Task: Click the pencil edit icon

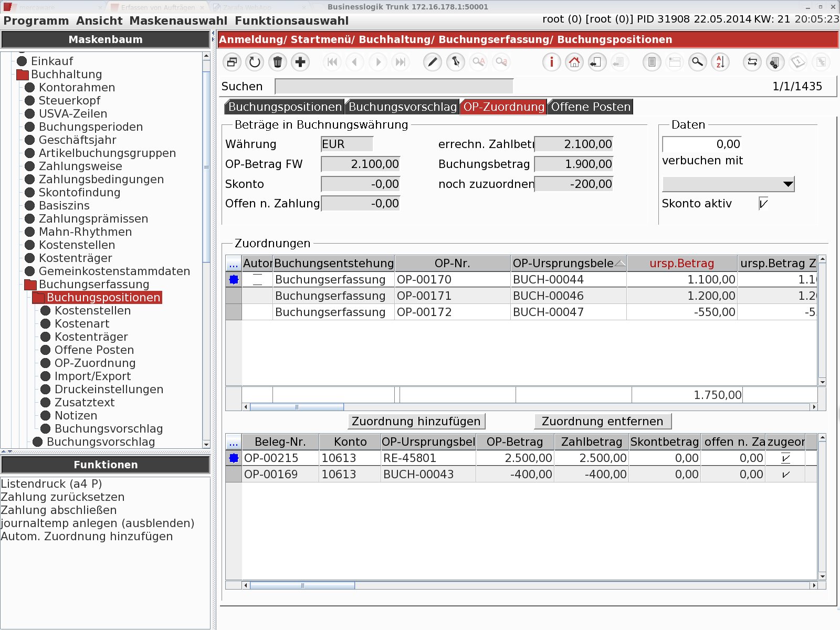Action: click(x=432, y=62)
